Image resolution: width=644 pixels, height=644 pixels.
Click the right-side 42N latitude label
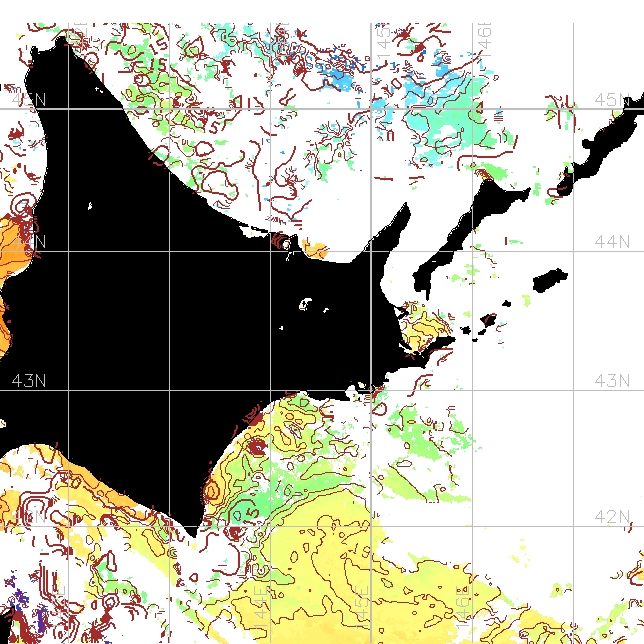(x=612, y=516)
